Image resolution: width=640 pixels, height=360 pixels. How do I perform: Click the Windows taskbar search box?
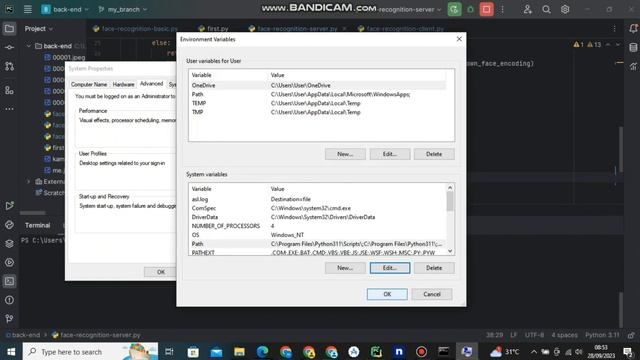[x=90, y=351]
